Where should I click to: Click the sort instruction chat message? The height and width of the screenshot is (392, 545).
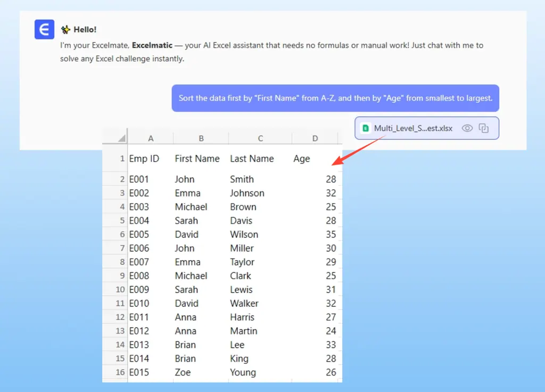(335, 98)
